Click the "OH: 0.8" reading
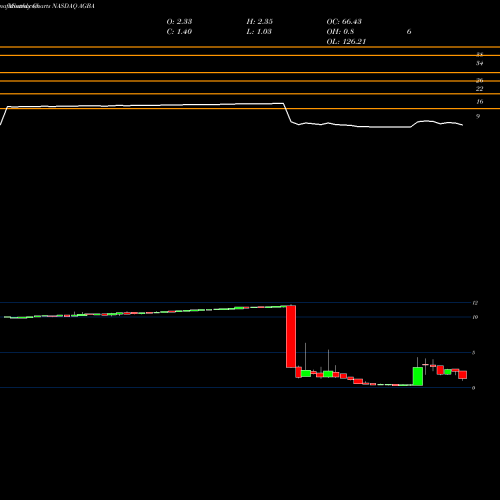 tap(340, 31)
